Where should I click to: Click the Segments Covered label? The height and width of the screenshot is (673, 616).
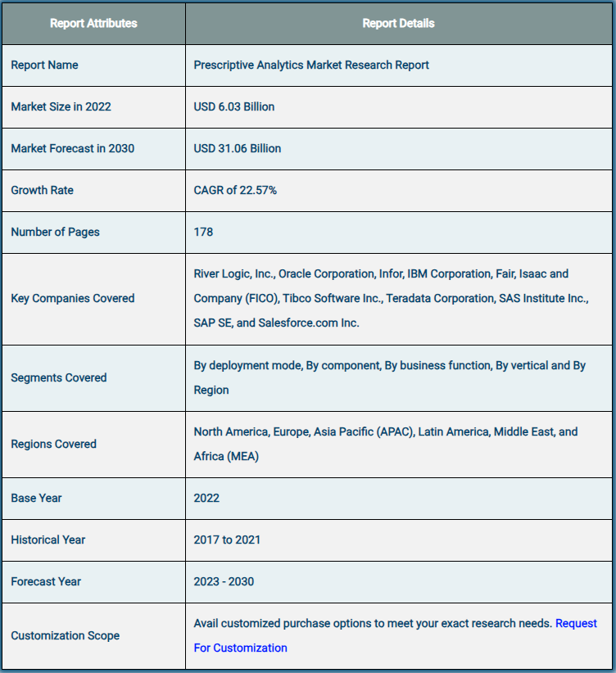click(59, 377)
